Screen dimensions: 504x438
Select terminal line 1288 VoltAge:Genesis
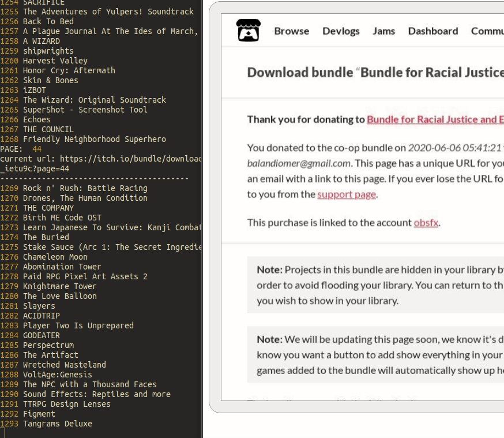(46, 375)
